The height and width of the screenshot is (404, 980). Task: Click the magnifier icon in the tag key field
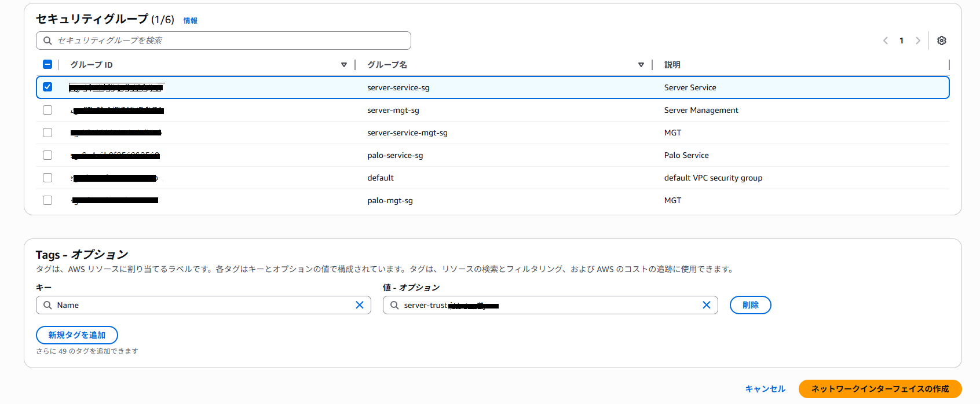pyautogui.click(x=47, y=305)
